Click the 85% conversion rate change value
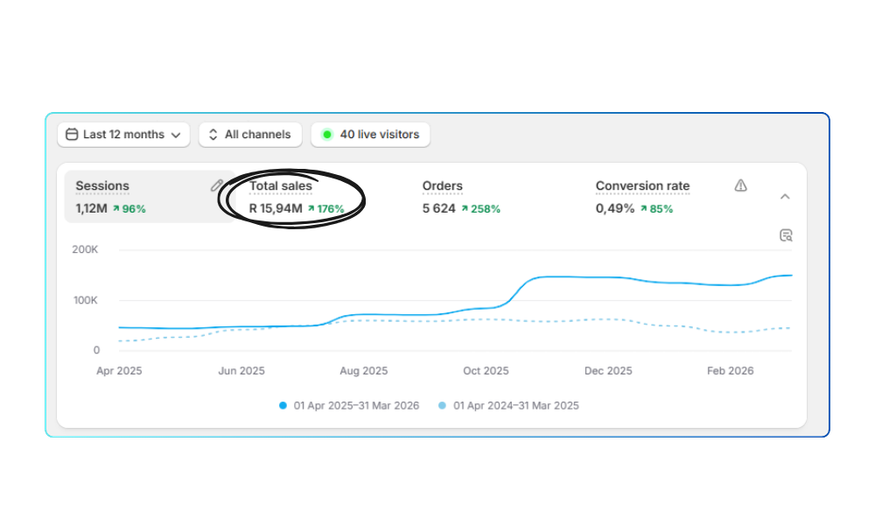Viewport: 875px width, 525px height. (x=657, y=209)
